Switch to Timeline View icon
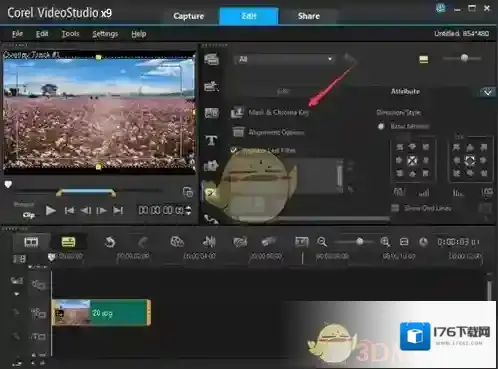This screenshot has width=498, height=369. [68, 242]
